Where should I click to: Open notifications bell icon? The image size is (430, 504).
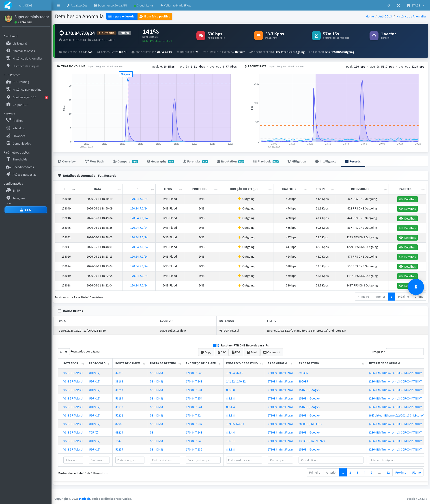(389, 5)
